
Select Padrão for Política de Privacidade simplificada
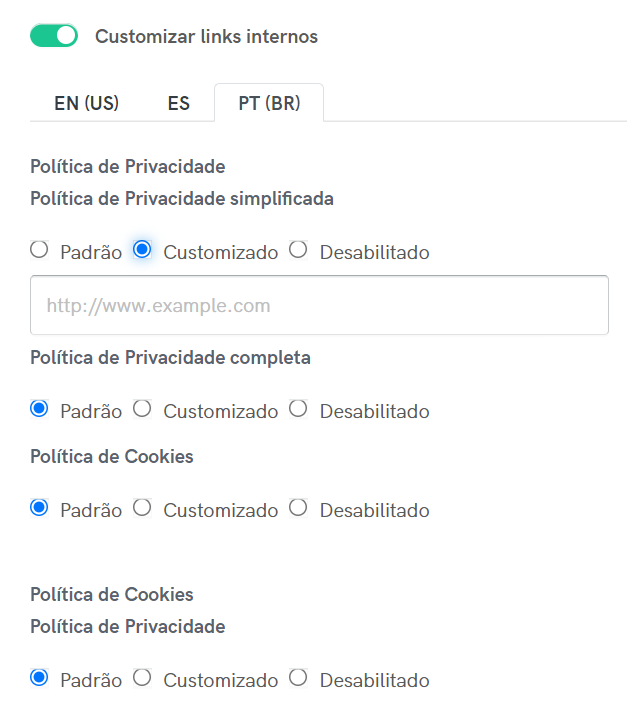point(39,250)
